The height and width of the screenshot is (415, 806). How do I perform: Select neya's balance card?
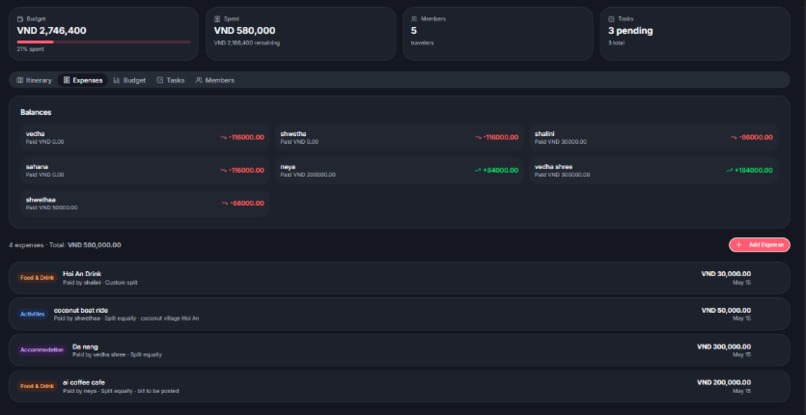tap(399, 170)
